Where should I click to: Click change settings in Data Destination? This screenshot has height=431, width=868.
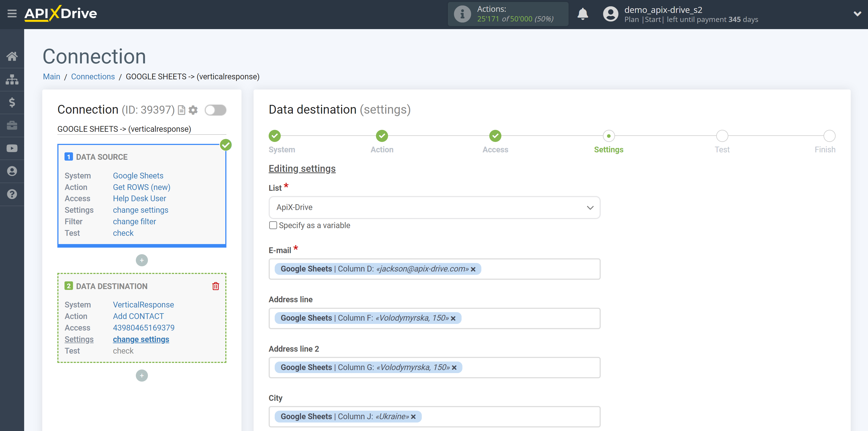141,339
